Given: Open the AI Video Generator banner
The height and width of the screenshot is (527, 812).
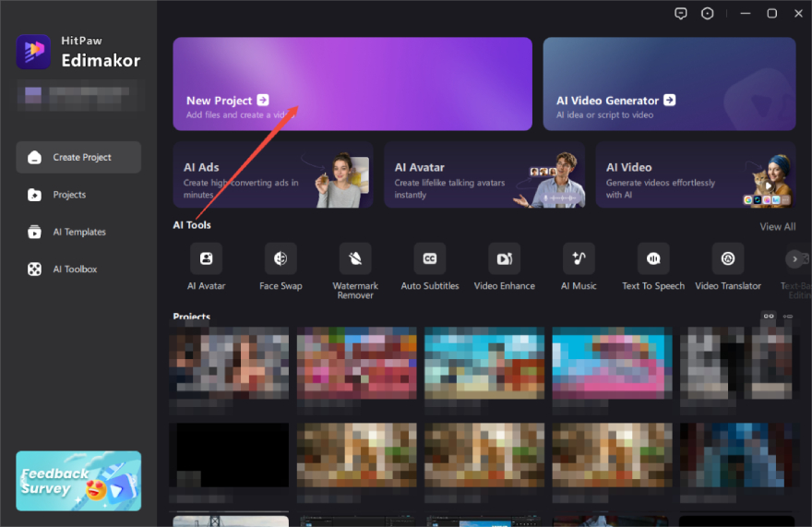Looking at the screenshot, I should [x=670, y=84].
